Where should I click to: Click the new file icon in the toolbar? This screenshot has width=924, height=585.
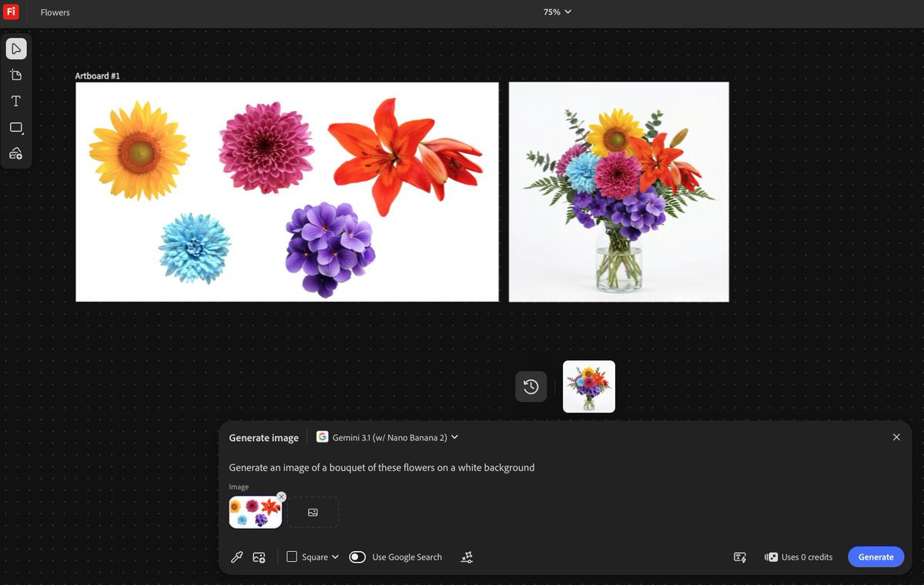coord(16,75)
